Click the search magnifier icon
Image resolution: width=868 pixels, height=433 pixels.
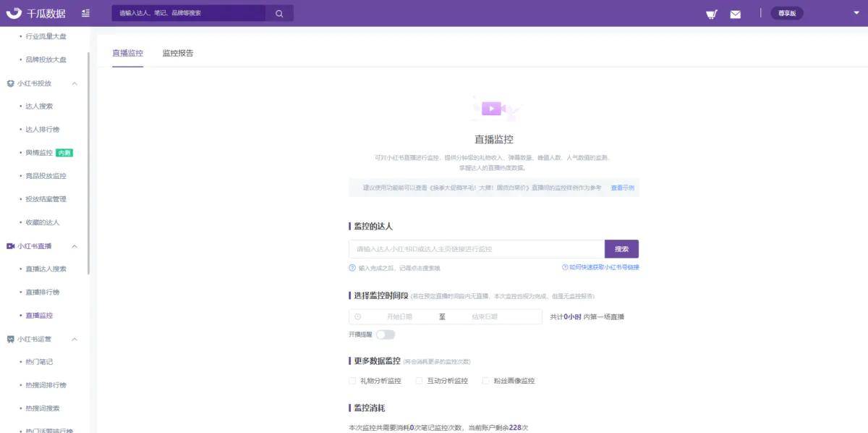click(279, 13)
